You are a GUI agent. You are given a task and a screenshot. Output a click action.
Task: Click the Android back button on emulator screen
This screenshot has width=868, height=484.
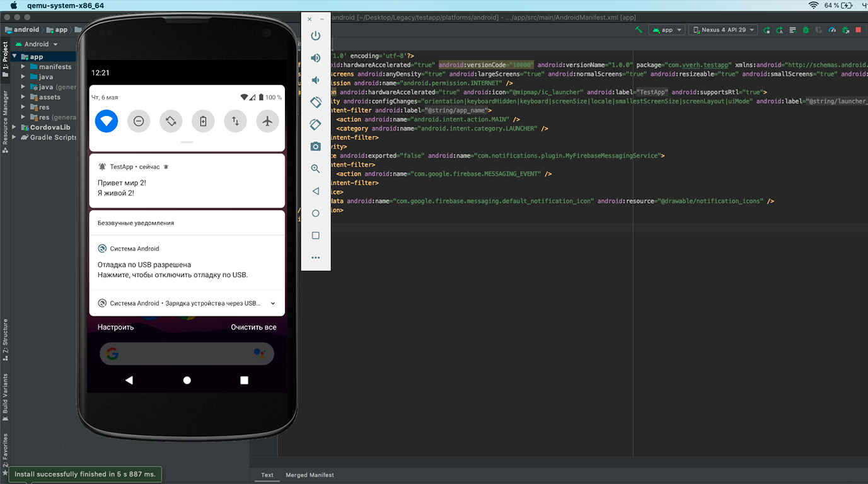129,380
